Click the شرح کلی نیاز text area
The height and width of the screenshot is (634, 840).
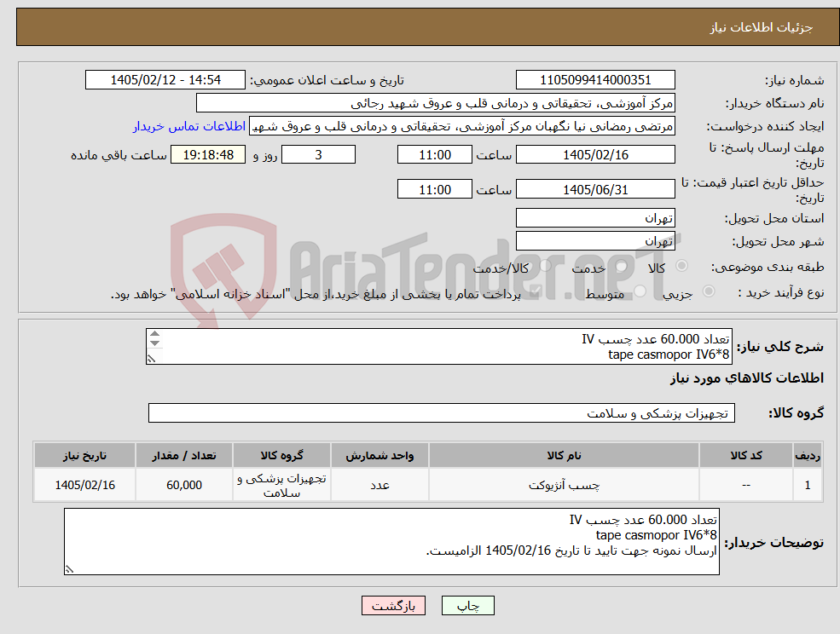(438, 347)
